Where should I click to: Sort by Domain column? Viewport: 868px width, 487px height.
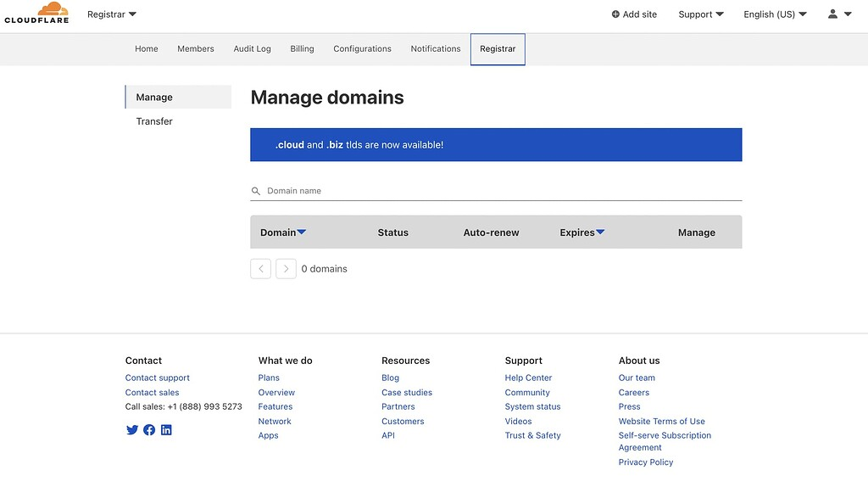tap(283, 232)
